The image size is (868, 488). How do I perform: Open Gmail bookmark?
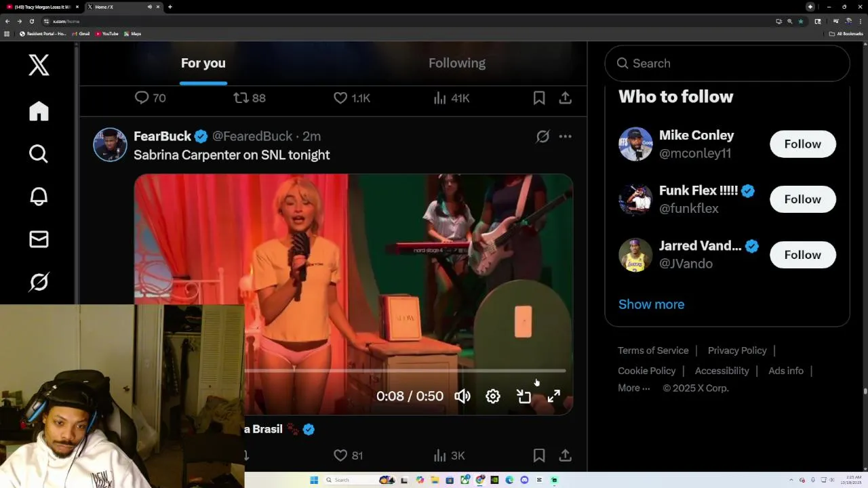81,34
